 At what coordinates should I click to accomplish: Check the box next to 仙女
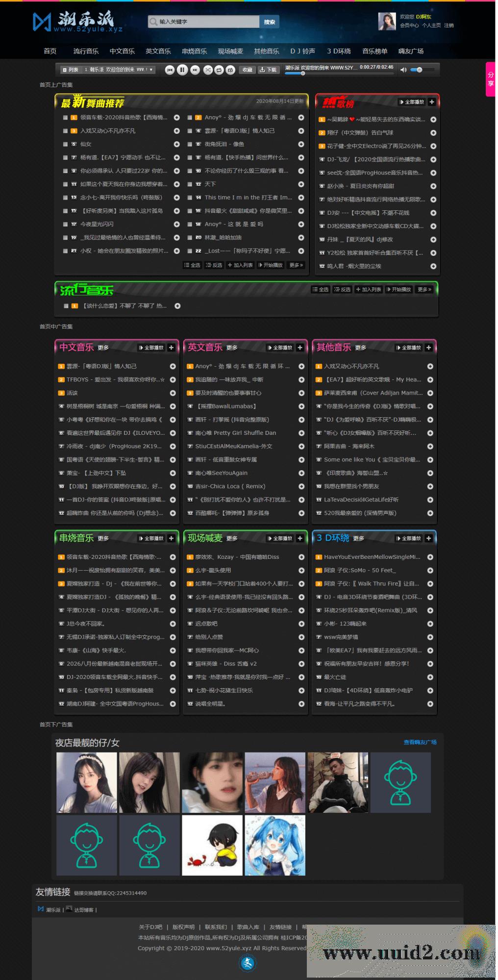65,144
